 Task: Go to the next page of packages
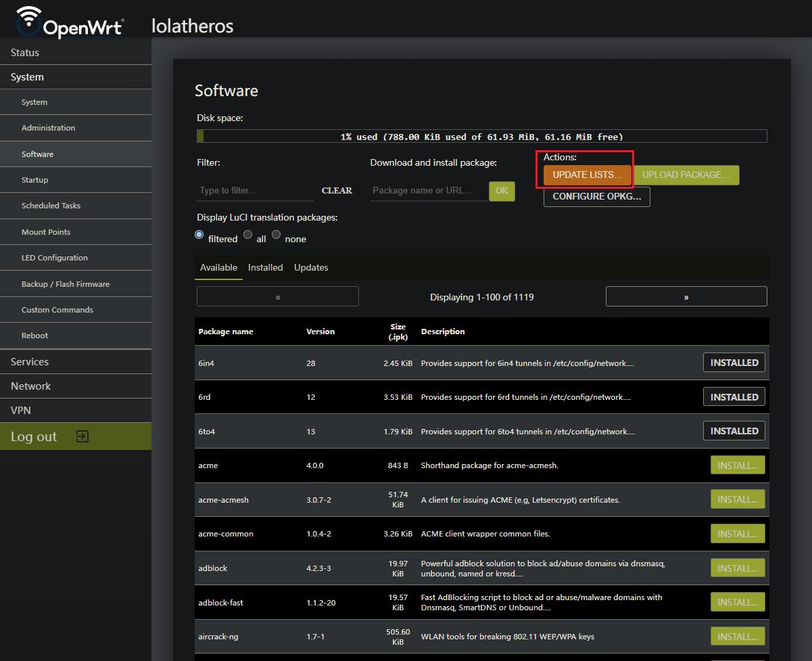click(686, 296)
